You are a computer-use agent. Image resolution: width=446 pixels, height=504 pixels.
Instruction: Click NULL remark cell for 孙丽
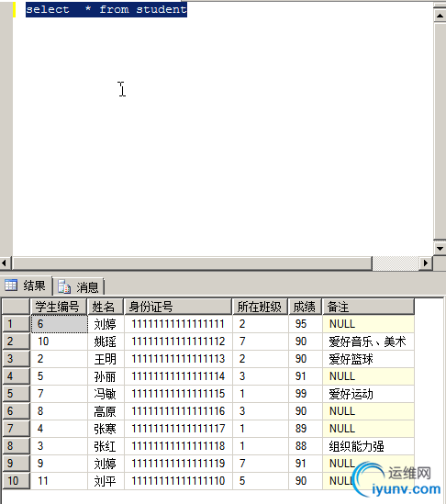pyautogui.click(x=368, y=376)
